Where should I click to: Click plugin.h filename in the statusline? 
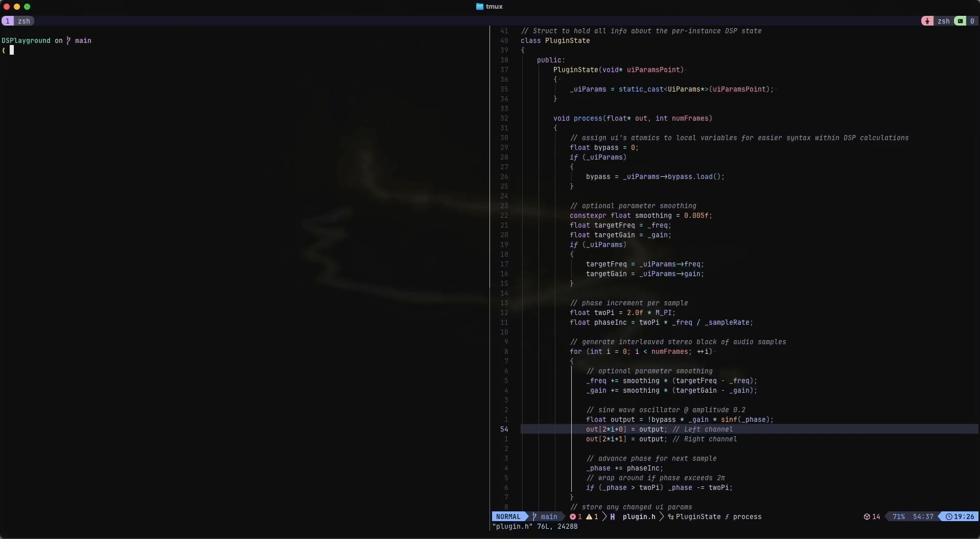(639, 516)
